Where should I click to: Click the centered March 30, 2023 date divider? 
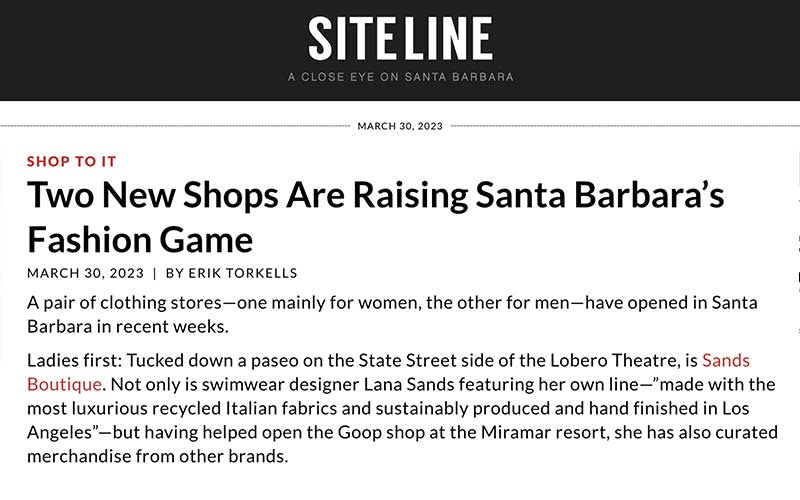tap(400, 126)
